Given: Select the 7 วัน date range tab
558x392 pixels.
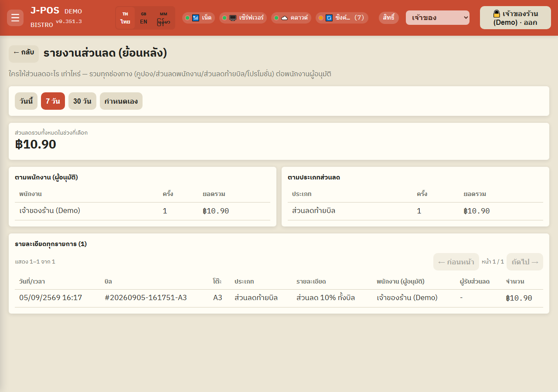Looking at the screenshot, I should [x=53, y=101].
